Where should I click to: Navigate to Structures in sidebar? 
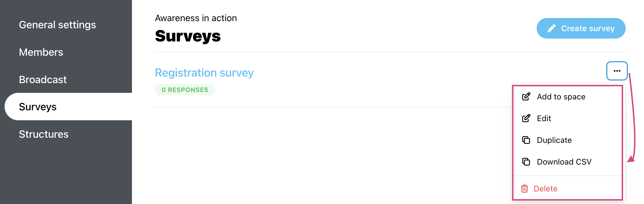(x=44, y=134)
